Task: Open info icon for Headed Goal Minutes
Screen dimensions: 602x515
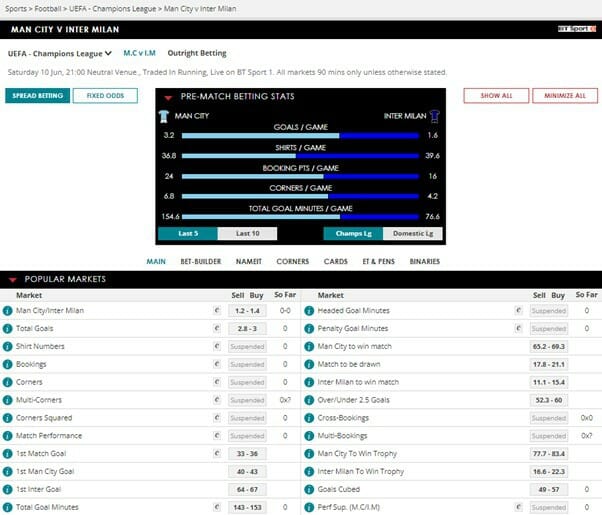Action: 309,311
